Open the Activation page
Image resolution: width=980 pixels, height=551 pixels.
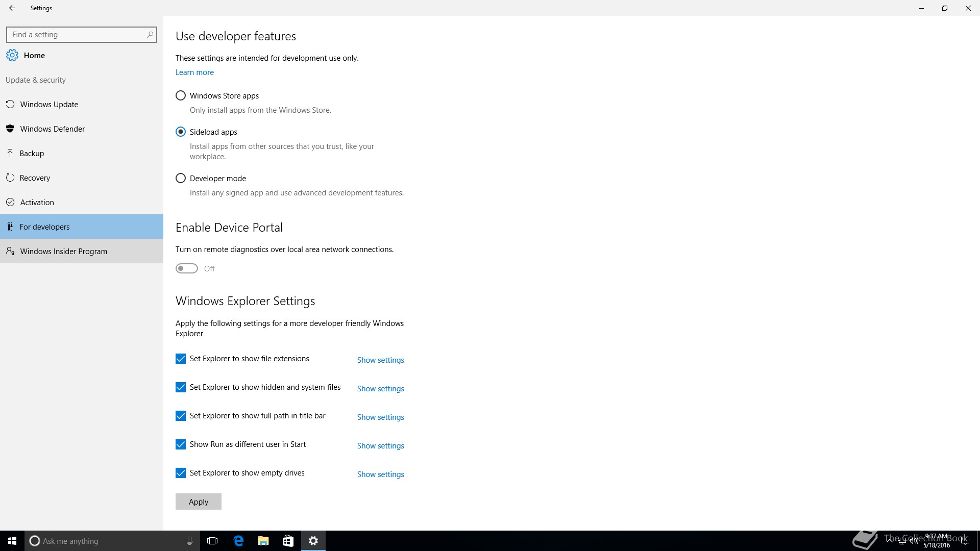coord(82,202)
